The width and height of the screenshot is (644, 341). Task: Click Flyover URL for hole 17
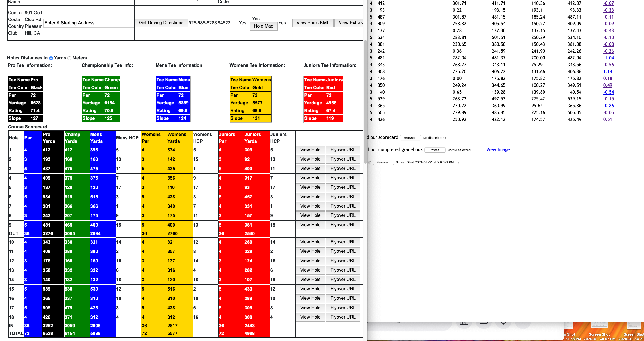(343, 308)
